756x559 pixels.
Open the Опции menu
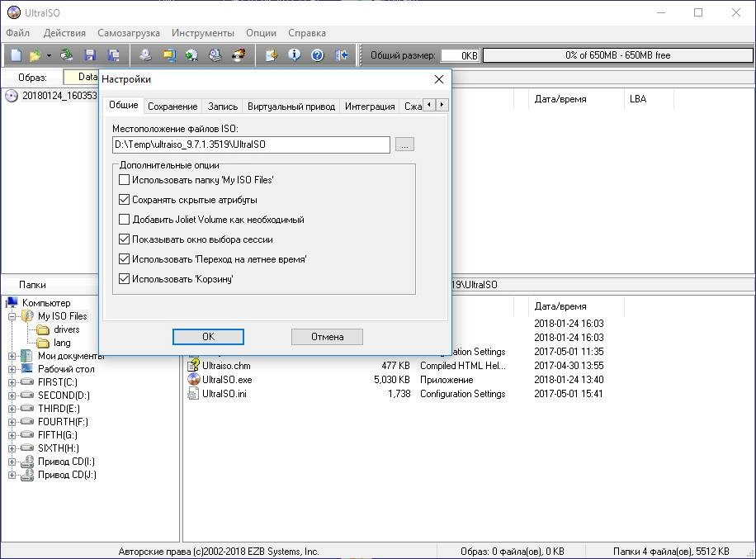(x=262, y=33)
